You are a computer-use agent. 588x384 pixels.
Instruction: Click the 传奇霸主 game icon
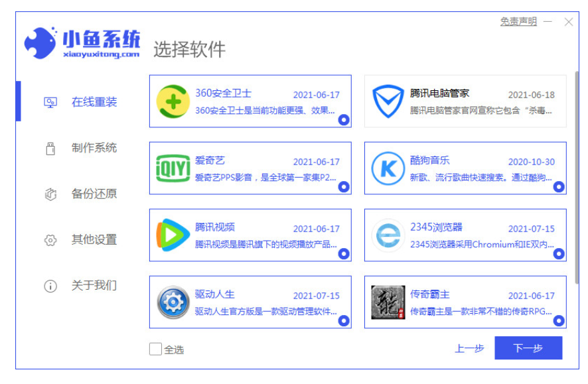click(x=388, y=302)
